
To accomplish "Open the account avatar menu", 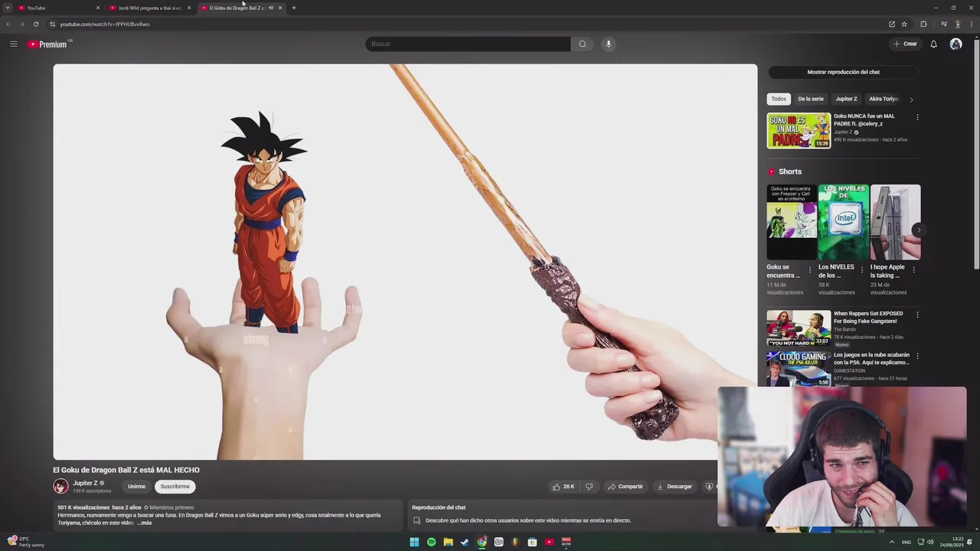I will click(955, 44).
